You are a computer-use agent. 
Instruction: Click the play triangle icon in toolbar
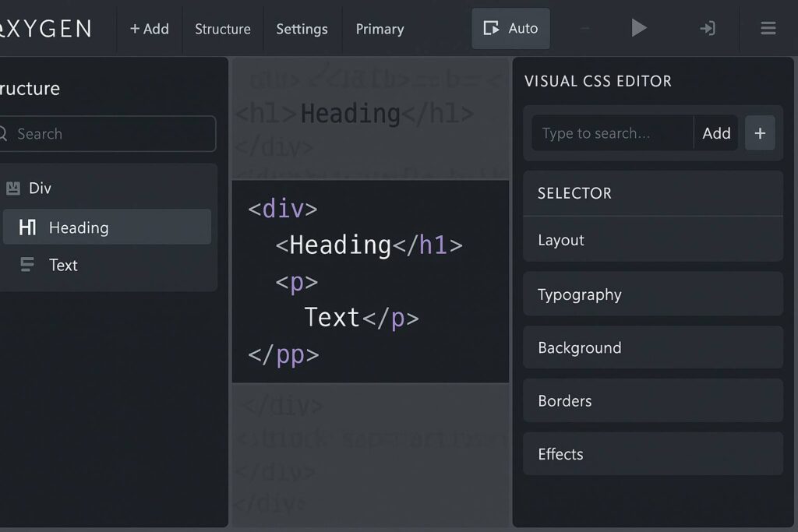click(639, 29)
